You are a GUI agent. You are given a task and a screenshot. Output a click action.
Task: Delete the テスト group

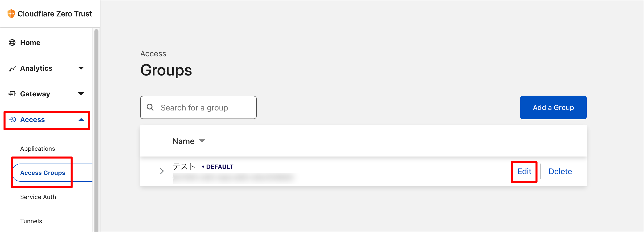pos(560,171)
